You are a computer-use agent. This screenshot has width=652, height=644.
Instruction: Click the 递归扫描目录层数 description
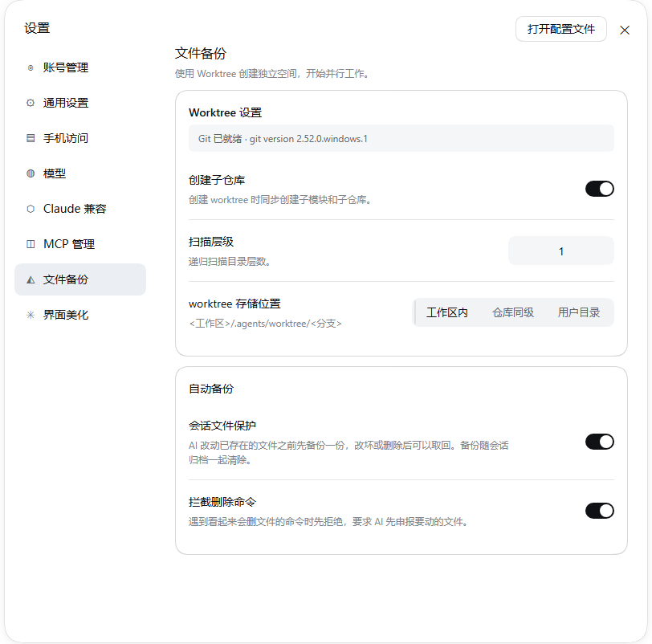click(230, 262)
